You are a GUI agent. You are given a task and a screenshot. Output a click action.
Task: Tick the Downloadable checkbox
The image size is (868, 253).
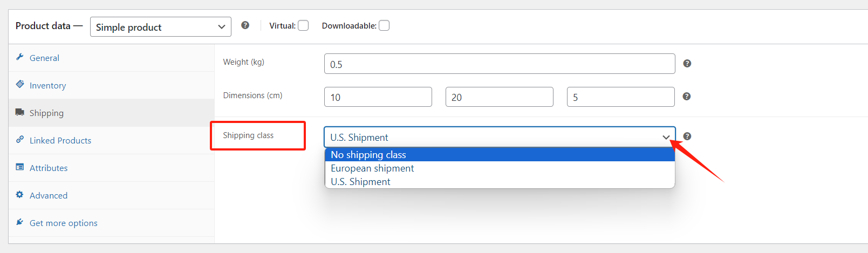pyautogui.click(x=384, y=26)
